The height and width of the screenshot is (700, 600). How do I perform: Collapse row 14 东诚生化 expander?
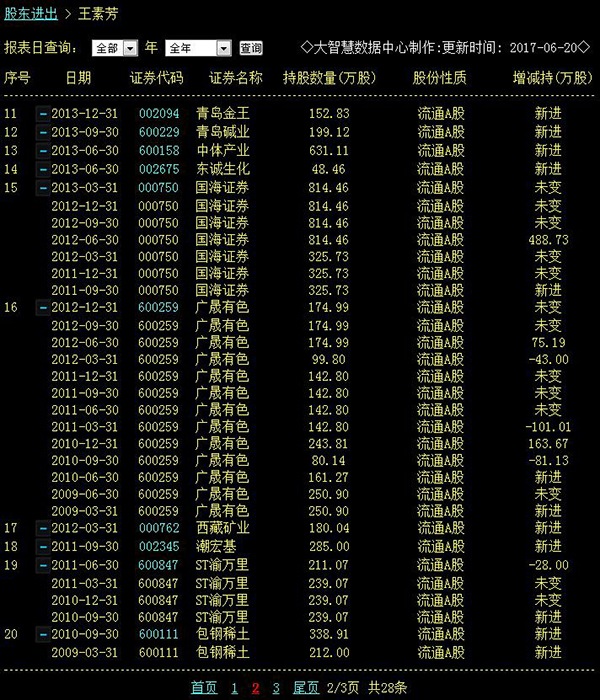[43, 170]
